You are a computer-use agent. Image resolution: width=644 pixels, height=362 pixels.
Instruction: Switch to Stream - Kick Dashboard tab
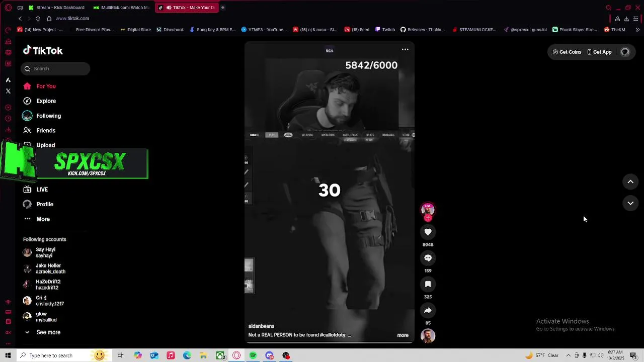tap(57, 8)
